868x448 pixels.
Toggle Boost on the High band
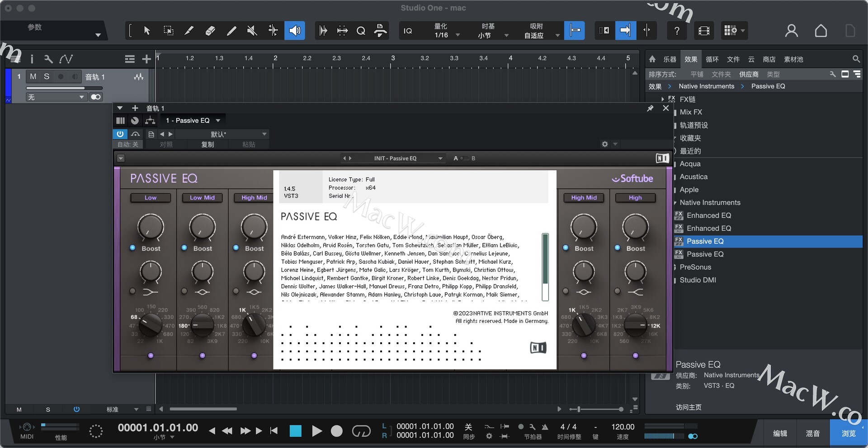[618, 248]
